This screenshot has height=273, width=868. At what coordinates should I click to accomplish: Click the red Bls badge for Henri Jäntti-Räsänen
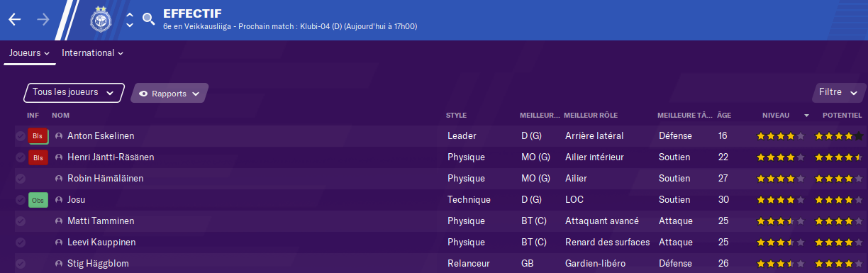click(38, 157)
